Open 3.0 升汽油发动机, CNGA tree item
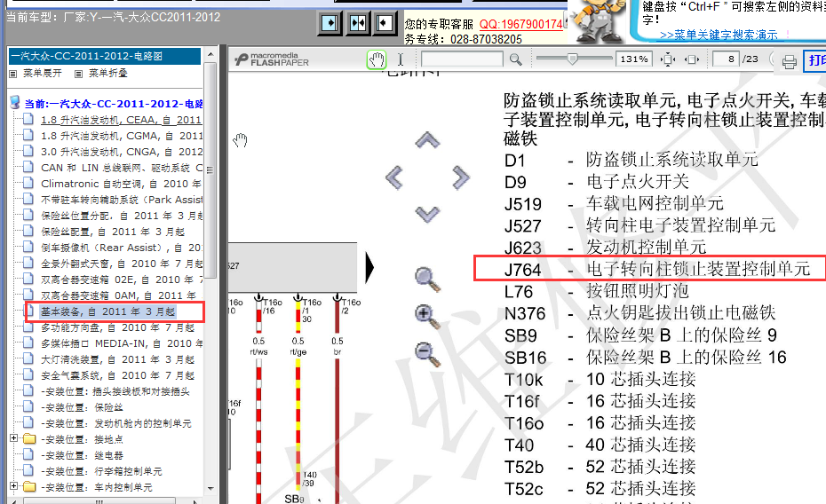This screenshot has width=826, height=504. coord(122,152)
